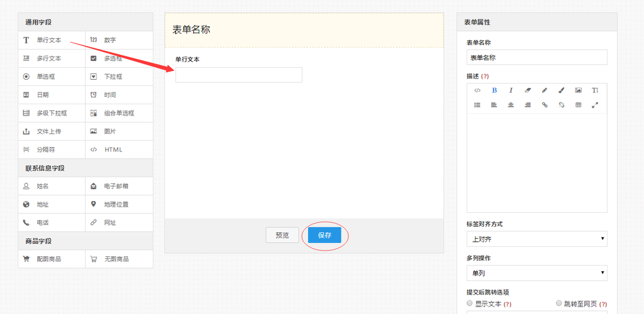This screenshot has width=644, height=314.
Task: Toggle HTML source code view in description editor
Action: (x=477, y=90)
